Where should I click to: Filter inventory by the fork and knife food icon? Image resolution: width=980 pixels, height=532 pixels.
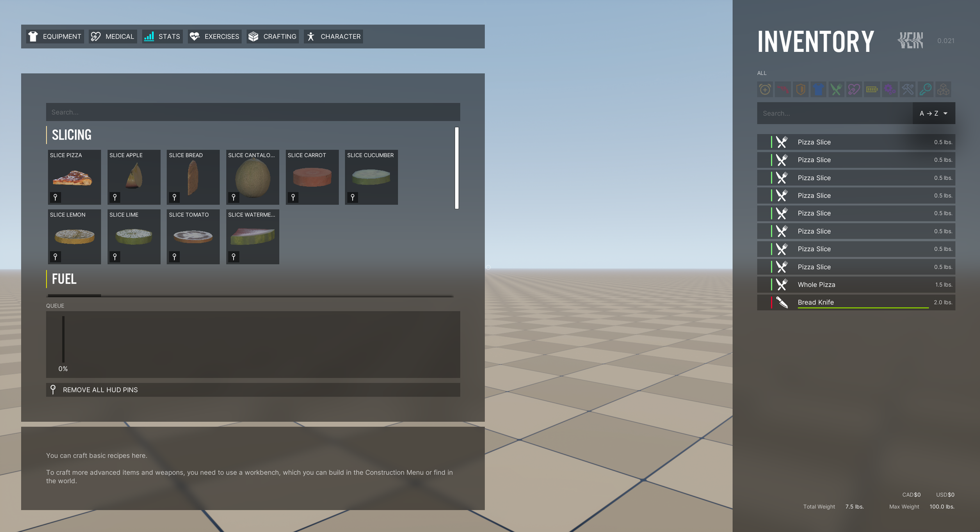(x=836, y=90)
